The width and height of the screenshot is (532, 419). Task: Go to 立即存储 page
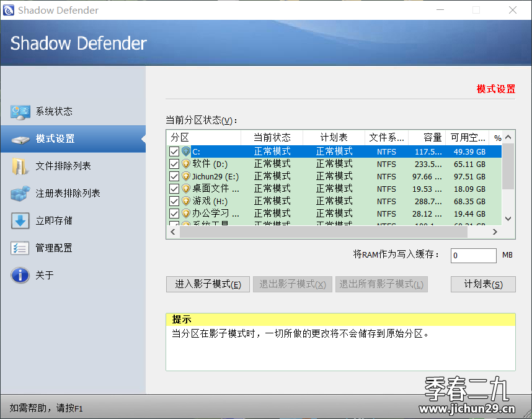(73, 221)
